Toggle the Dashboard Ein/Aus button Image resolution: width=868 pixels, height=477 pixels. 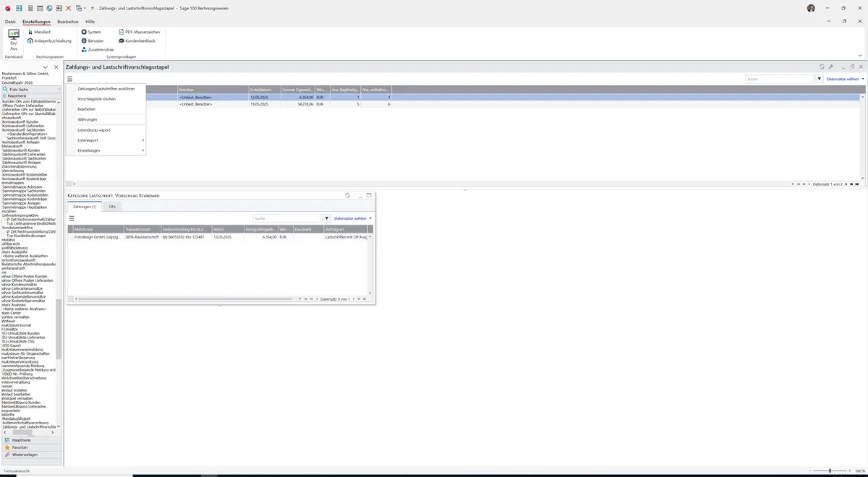pos(14,40)
